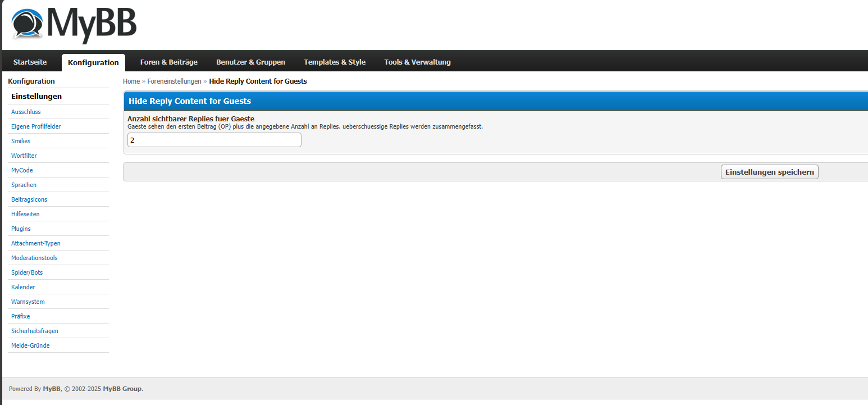868x405 pixels.
Task: Switch to Foren & Beiträge tab
Action: click(168, 62)
